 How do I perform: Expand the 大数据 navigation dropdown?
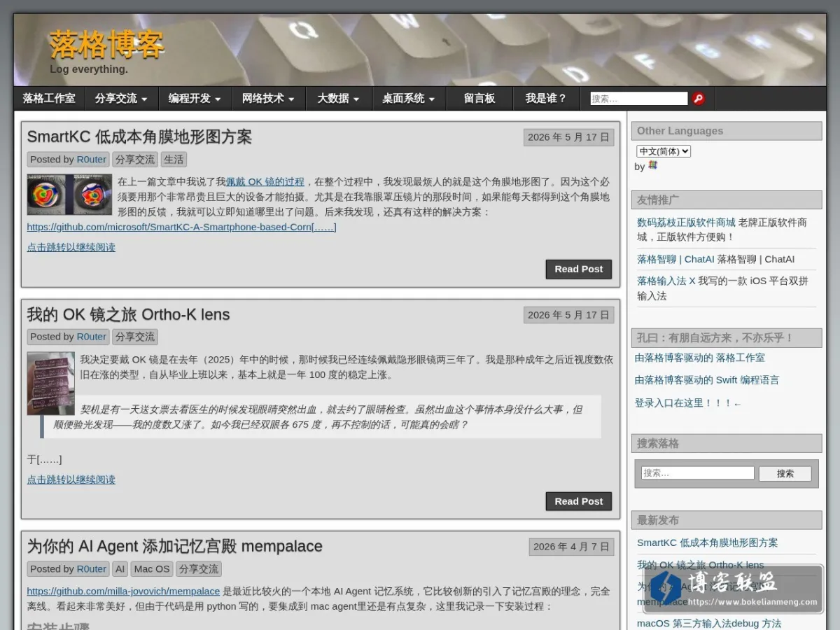click(339, 99)
